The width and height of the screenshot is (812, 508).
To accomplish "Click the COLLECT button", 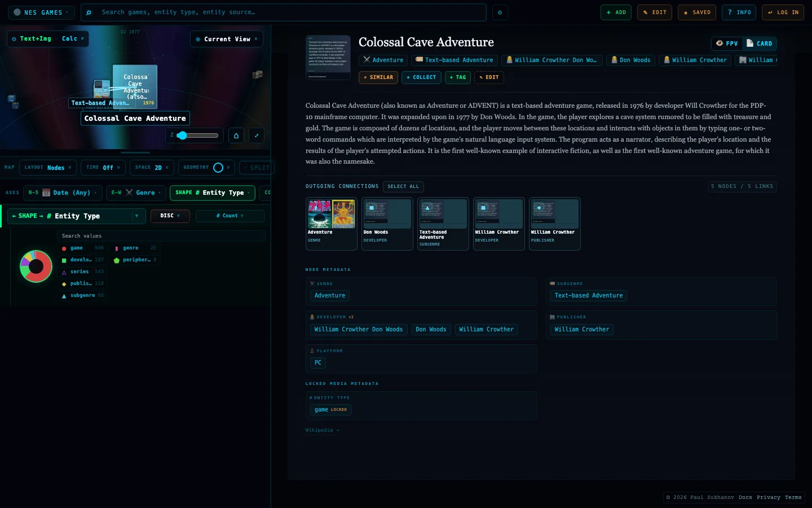I will [421, 77].
